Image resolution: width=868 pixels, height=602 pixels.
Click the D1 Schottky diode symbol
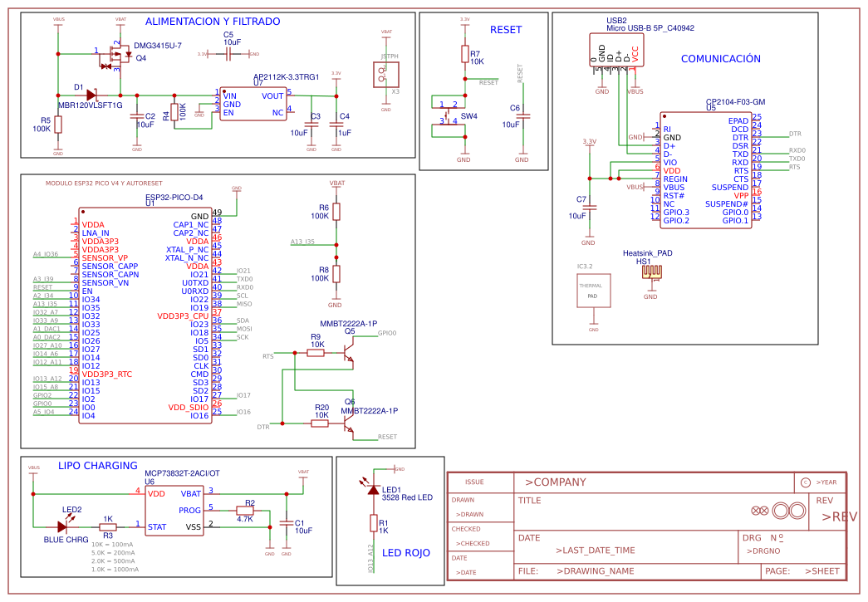tap(91, 95)
